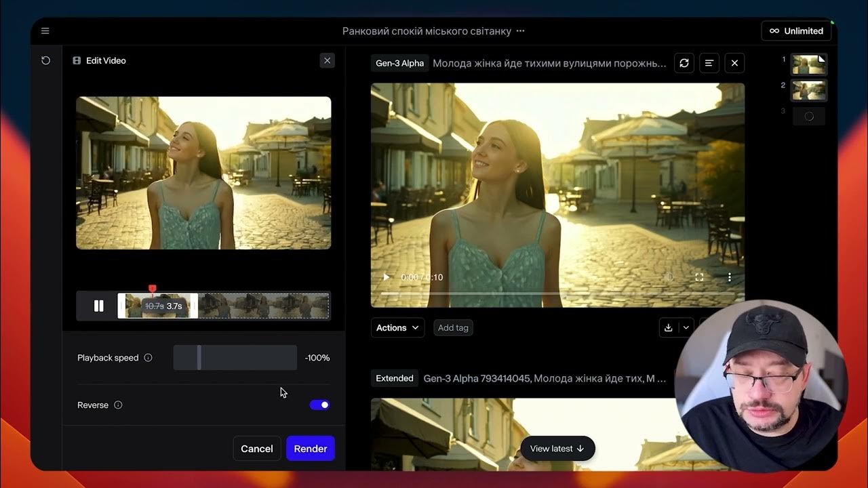Image resolution: width=868 pixels, height=488 pixels.
Task: Expand the download options chevron
Action: (686, 327)
